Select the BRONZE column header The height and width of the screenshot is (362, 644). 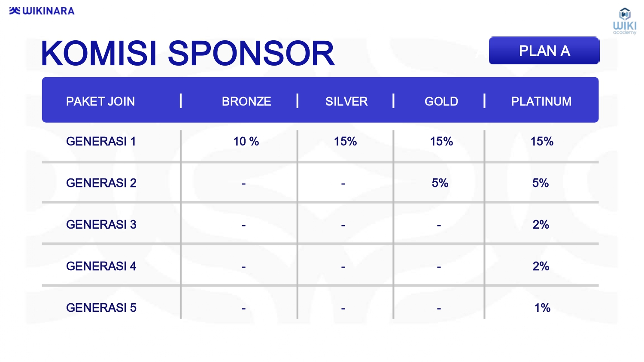coord(246,101)
